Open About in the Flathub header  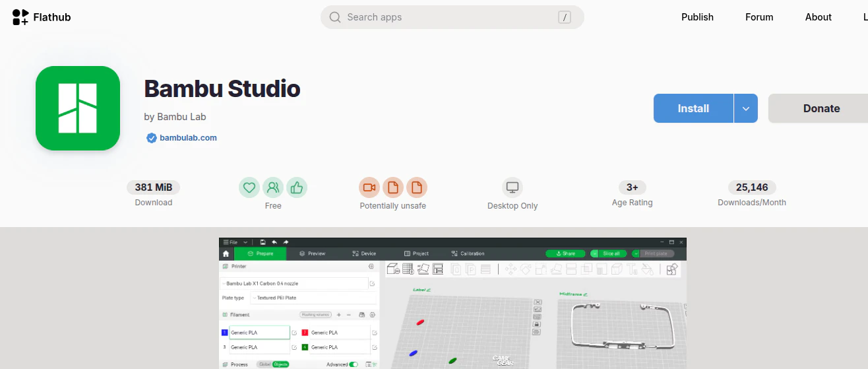818,17
